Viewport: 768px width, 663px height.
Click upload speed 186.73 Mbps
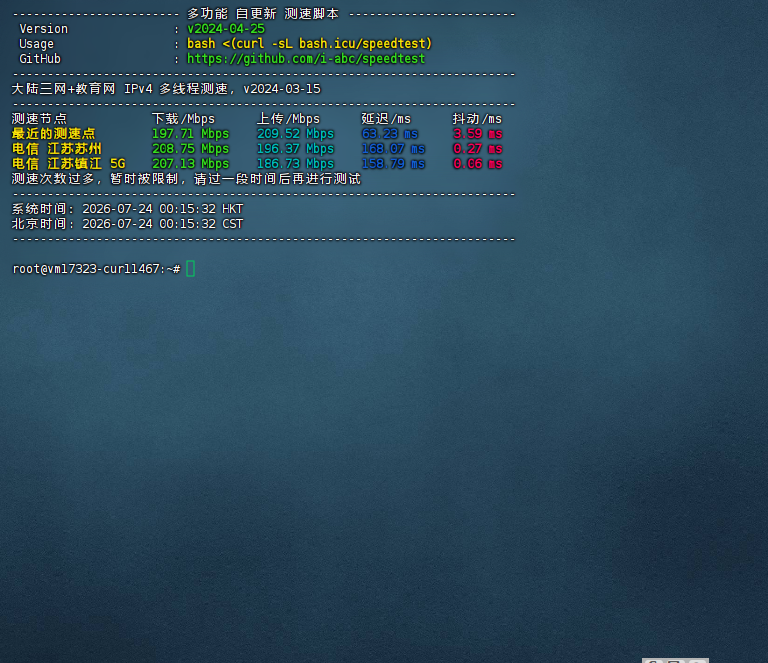(x=295, y=164)
